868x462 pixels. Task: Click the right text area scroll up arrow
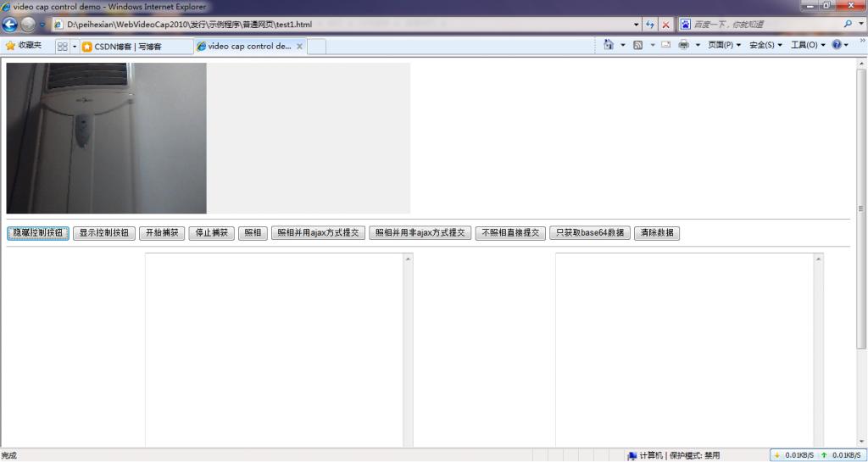tap(819, 259)
